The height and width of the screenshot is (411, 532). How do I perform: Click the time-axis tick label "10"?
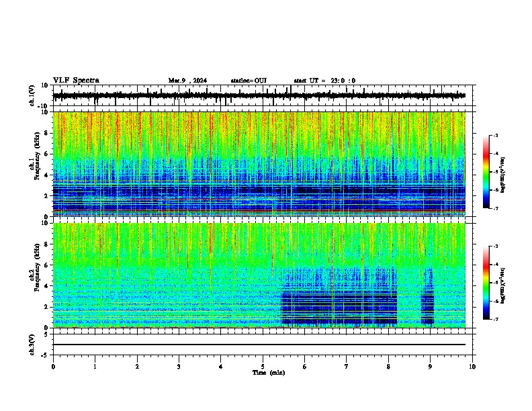pos(472,367)
